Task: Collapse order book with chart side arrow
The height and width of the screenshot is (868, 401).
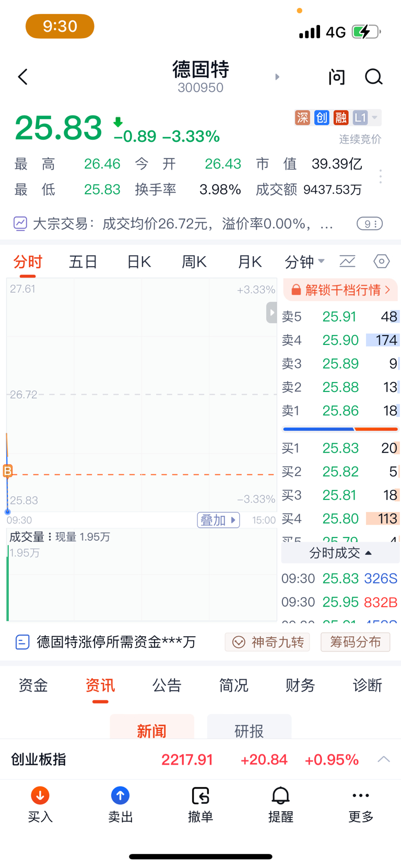Action: click(272, 313)
